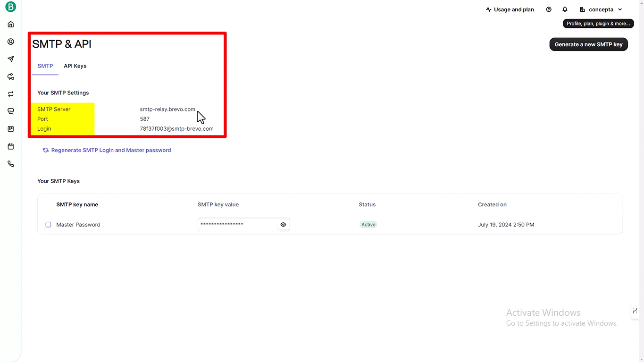644x362 pixels.
Task: Reveal the Master Password key value
Action: coord(283,225)
